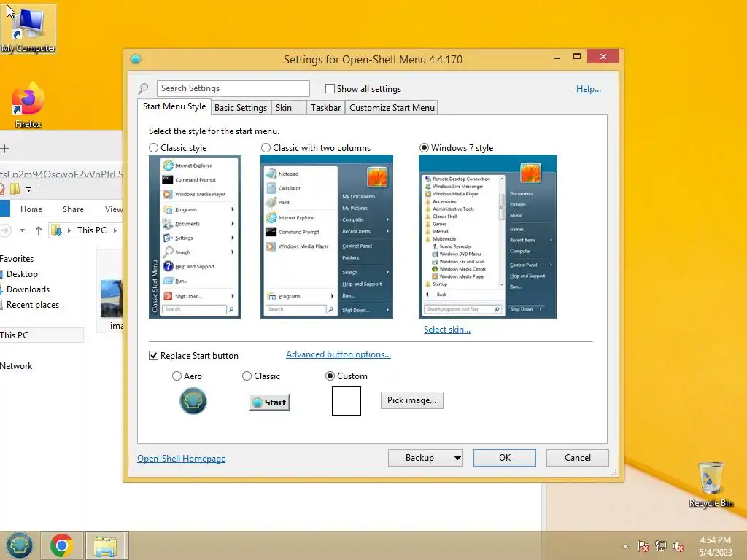747x560 pixels.
Task: Choose the Aero start button option
Action: point(177,376)
